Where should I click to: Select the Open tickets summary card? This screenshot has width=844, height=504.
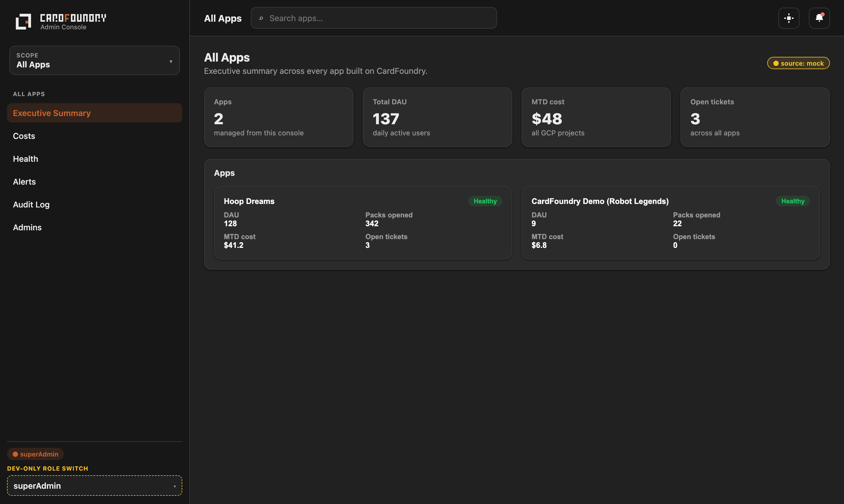click(x=755, y=117)
